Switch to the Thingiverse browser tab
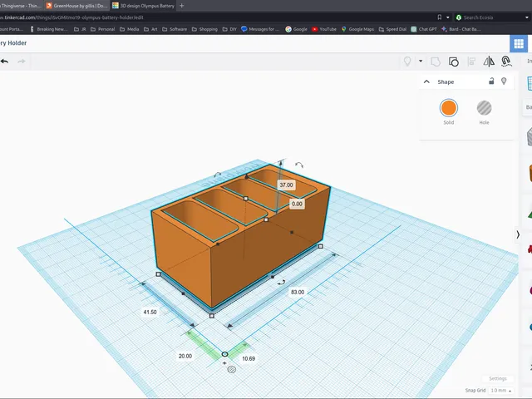The image size is (532, 399). tap(20, 6)
